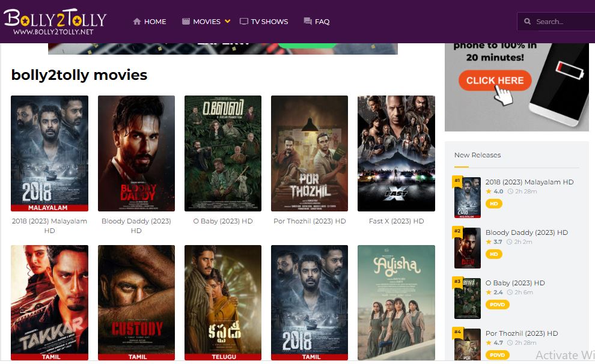Viewport: 595px width, 364px height.
Task: Click grid title '2018 (2023) Malayalam HD'
Action: pos(49,226)
